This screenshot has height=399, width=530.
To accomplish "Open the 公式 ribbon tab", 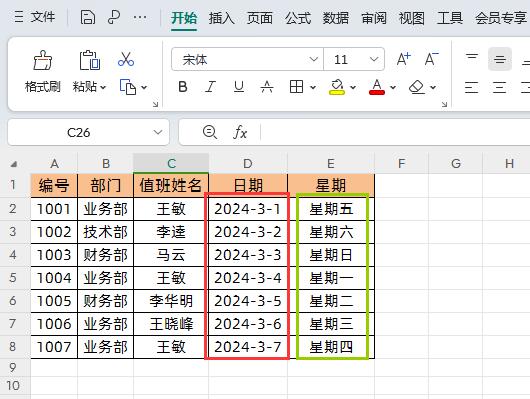I will [297, 18].
